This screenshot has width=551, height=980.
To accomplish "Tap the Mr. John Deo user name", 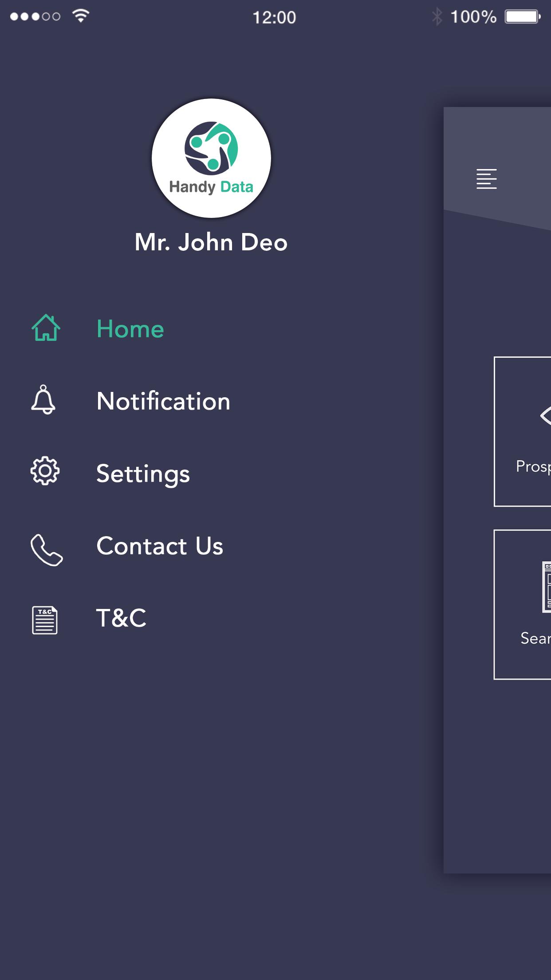I will pyautogui.click(x=211, y=242).
